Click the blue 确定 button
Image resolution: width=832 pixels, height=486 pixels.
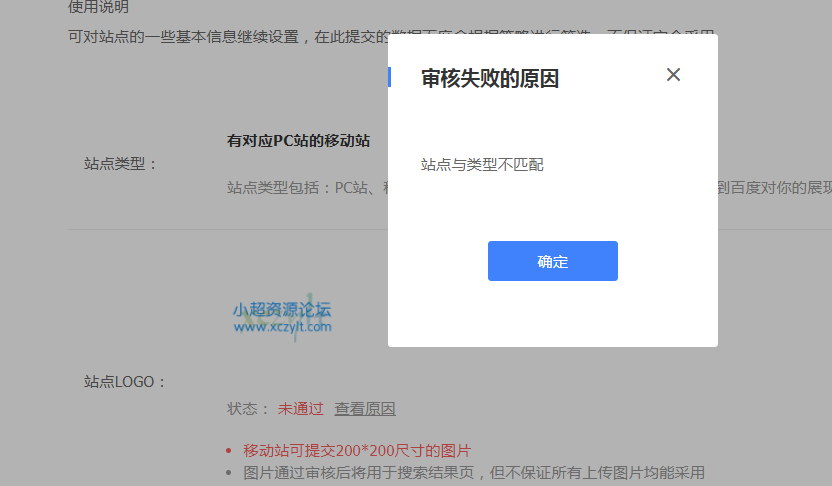coord(552,261)
